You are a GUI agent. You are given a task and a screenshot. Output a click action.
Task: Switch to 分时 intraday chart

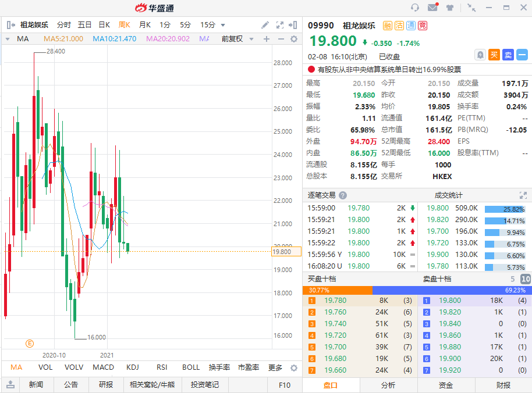[x=64, y=25]
